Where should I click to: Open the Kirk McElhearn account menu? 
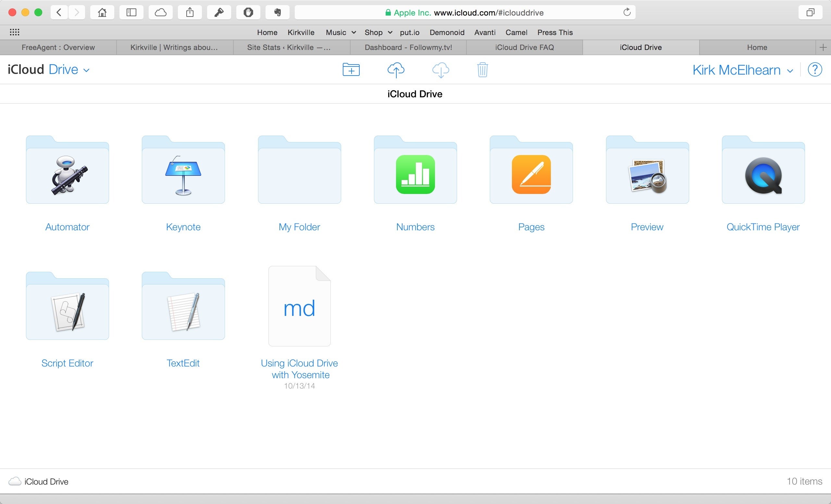(743, 70)
